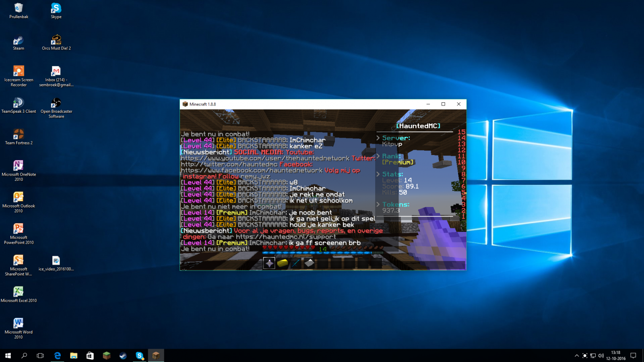Select the Microsoft Word 2010 shortcut

click(x=19, y=328)
